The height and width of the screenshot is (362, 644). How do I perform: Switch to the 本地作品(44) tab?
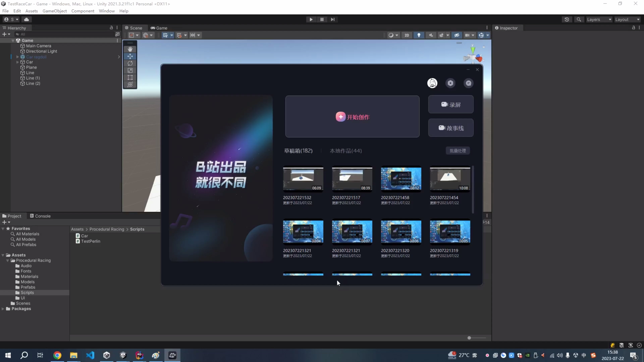coord(346,151)
